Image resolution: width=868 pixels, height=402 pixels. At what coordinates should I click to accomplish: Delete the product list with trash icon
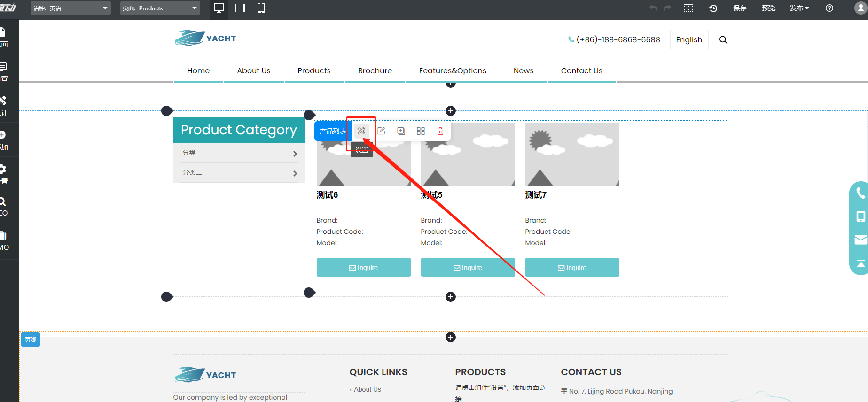pos(440,131)
